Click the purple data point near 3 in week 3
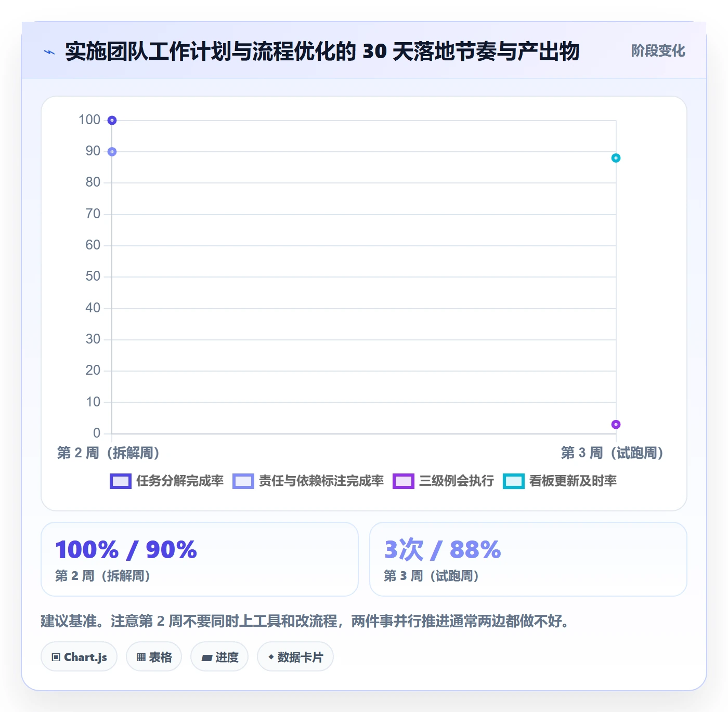The width and height of the screenshot is (728, 712). (x=616, y=425)
